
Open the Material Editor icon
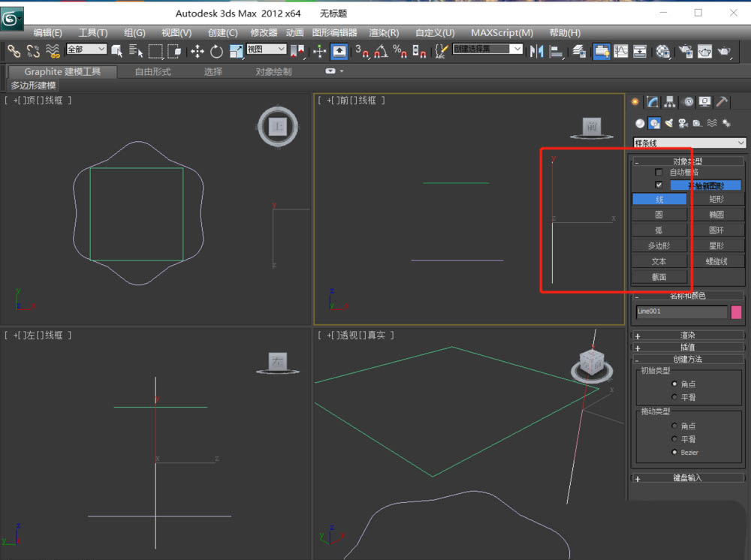[x=662, y=51]
